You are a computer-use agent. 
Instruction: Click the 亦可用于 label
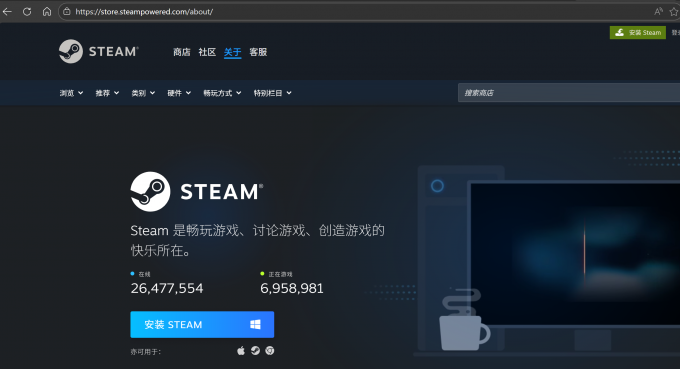[x=146, y=352]
